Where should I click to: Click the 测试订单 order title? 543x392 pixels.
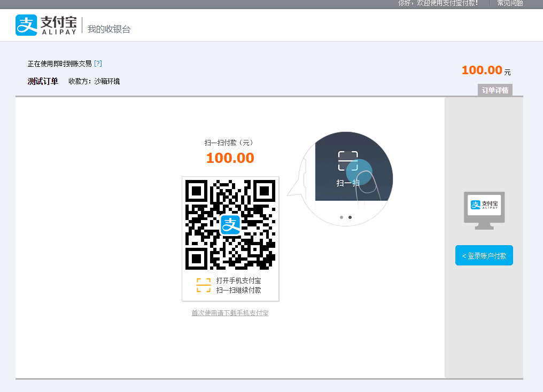[43, 81]
